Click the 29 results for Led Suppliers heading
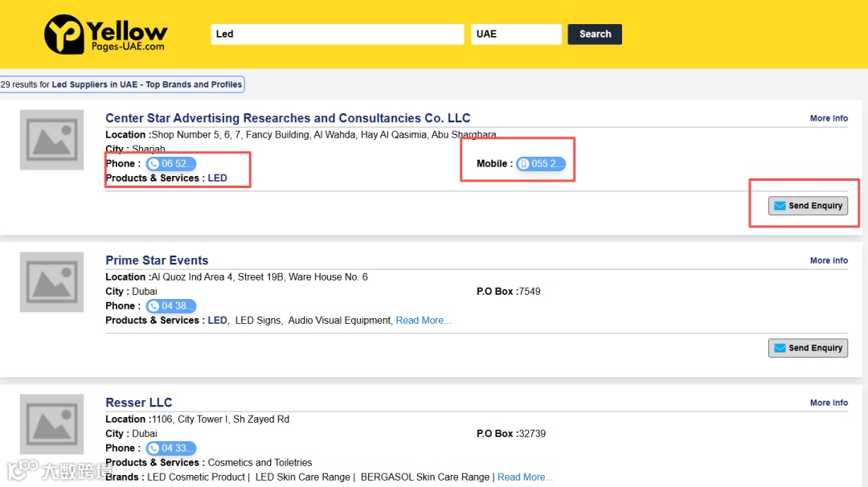Viewport: 868px width, 487px height. point(122,84)
